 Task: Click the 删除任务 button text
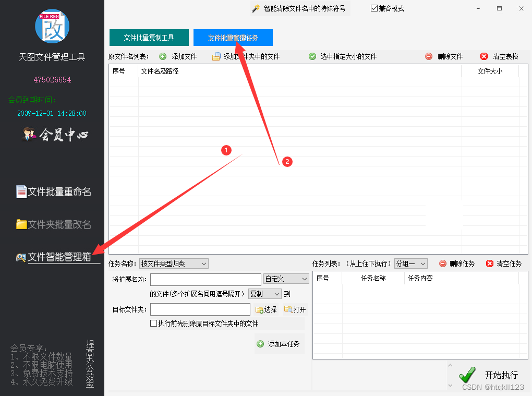[x=462, y=263]
